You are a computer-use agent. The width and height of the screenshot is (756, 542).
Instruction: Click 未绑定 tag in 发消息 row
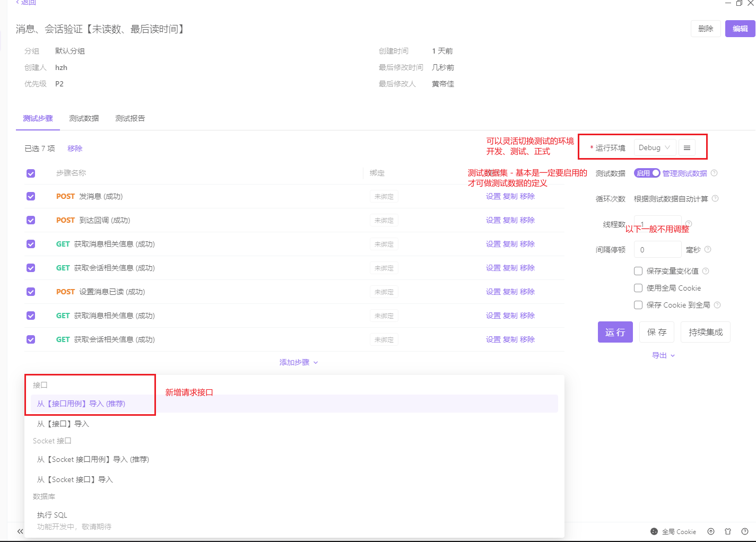384,196
